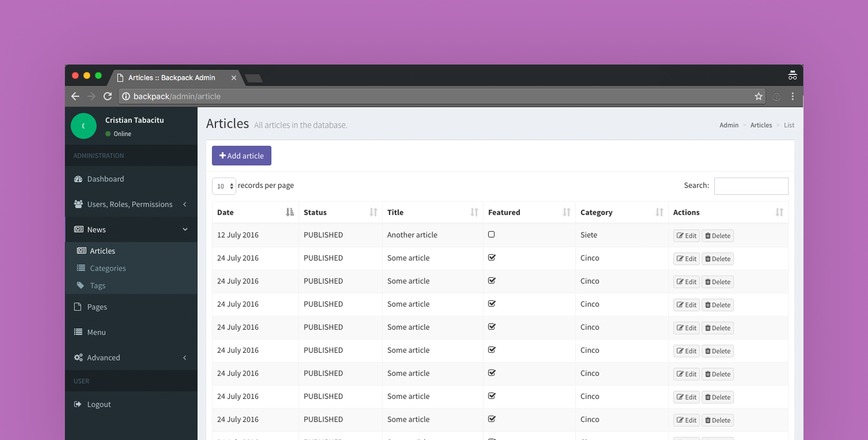Expand the Users, Roles, Permissions dropdown

[x=129, y=204]
